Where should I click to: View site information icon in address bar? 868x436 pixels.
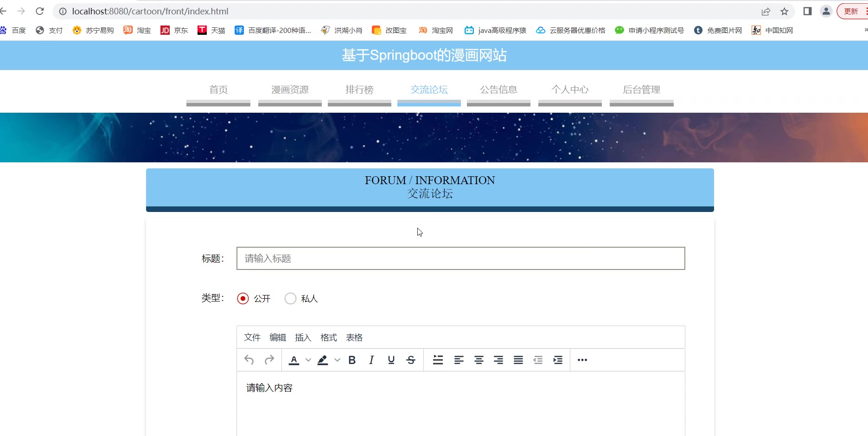[63, 11]
